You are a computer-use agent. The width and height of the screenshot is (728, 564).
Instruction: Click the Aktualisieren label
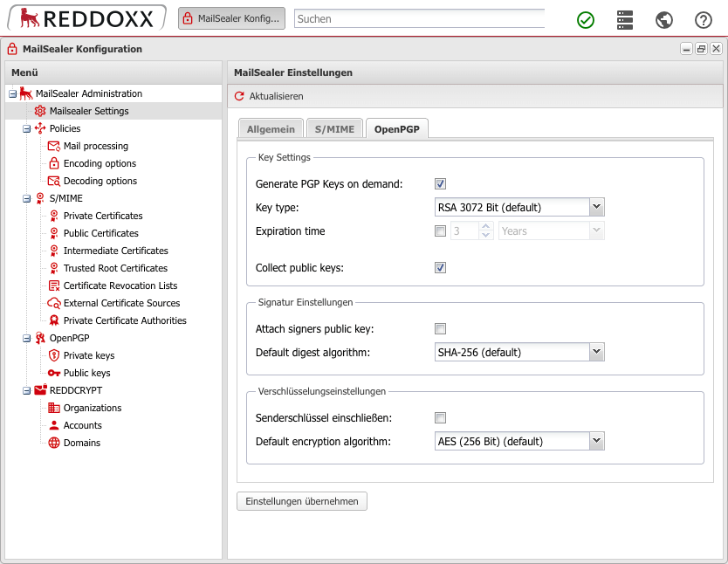point(276,96)
